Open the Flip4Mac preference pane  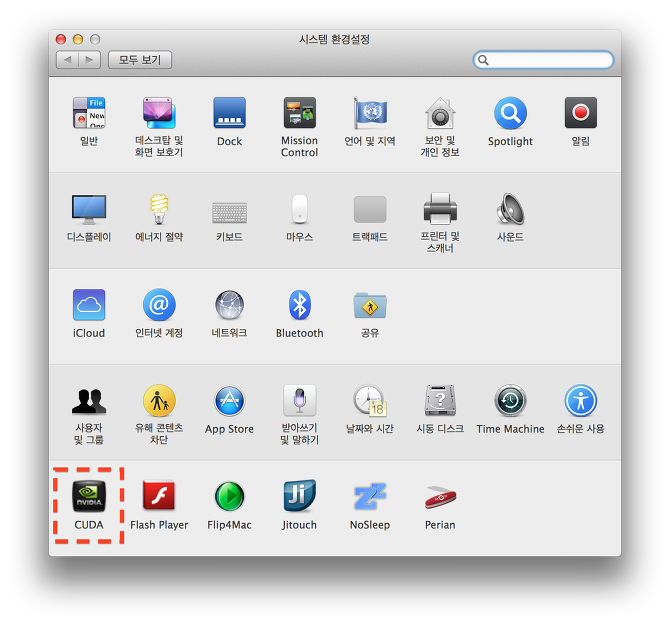click(229, 496)
